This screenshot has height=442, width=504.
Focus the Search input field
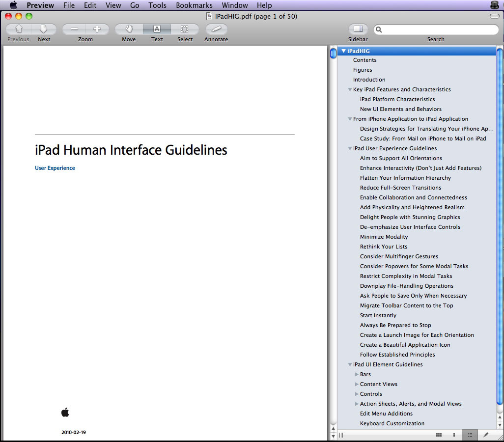pyautogui.click(x=436, y=29)
